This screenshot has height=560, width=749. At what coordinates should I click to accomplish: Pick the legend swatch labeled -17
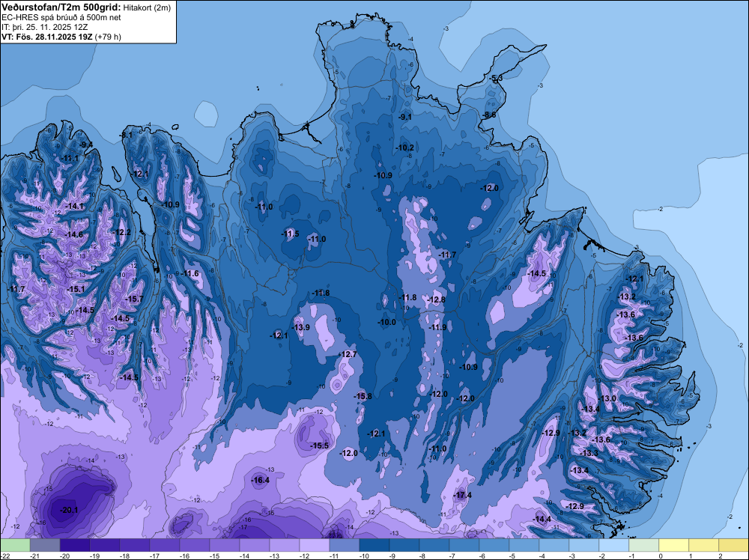[165, 545]
